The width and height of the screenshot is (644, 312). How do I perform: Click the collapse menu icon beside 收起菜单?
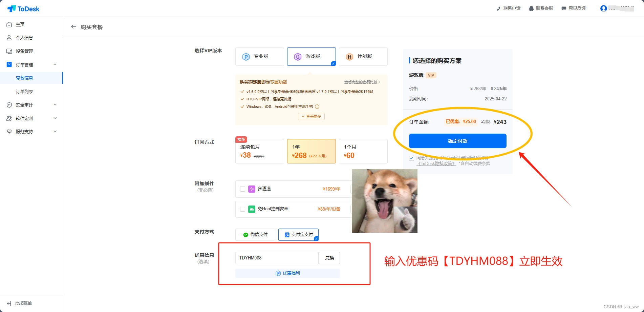tap(9, 303)
